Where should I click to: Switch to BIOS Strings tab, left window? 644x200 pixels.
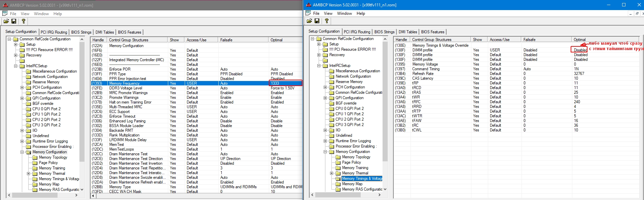pyautogui.click(x=81, y=32)
